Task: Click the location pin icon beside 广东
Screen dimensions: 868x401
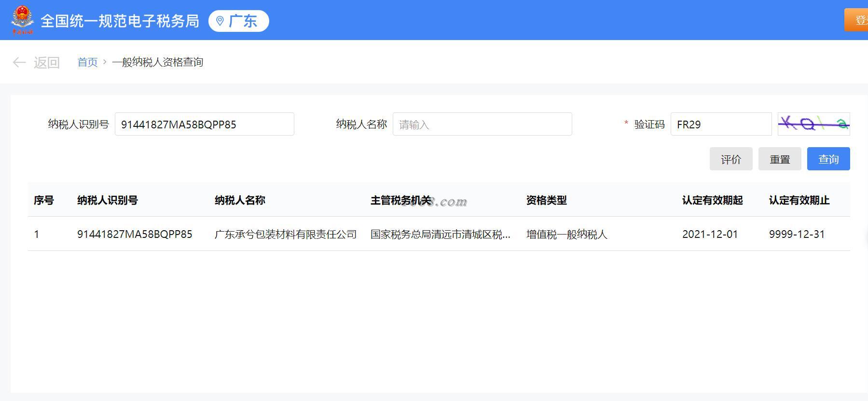Action: click(x=220, y=21)
